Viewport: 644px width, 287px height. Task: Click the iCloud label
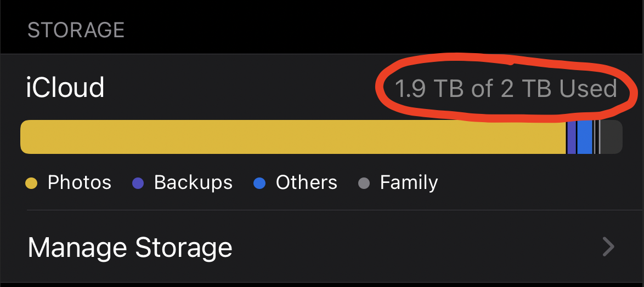(x=65, y=88)
